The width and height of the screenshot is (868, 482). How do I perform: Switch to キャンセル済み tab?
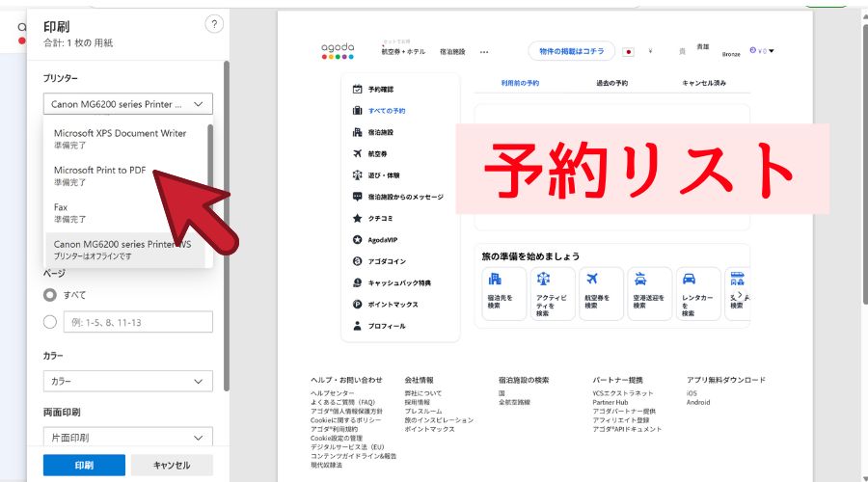(704, 83)
